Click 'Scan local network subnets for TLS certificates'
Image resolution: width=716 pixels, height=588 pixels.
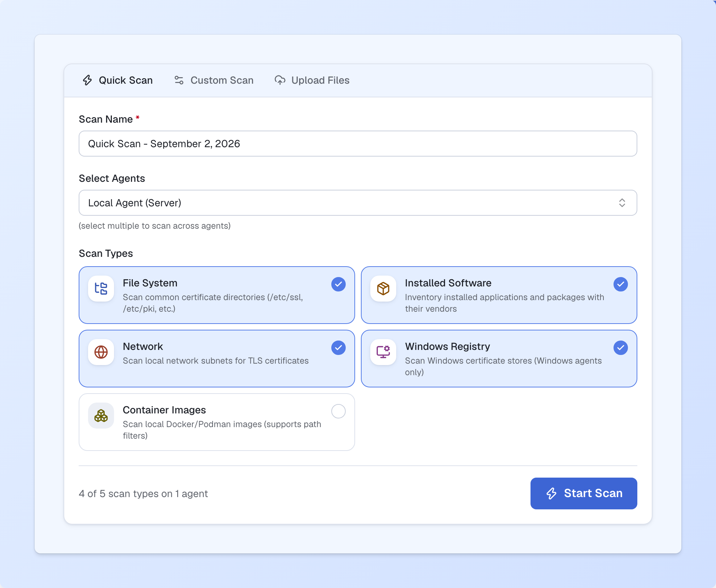[215, 361]
